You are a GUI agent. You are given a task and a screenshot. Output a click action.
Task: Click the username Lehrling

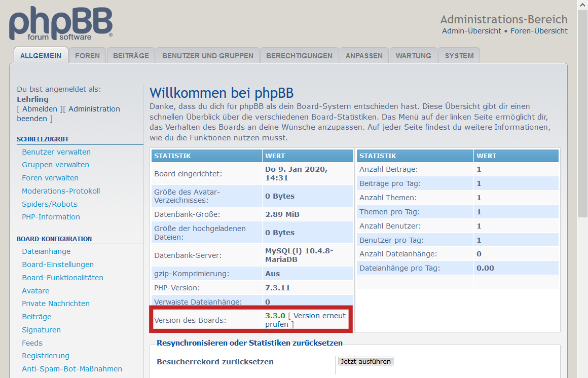(32, 99)
